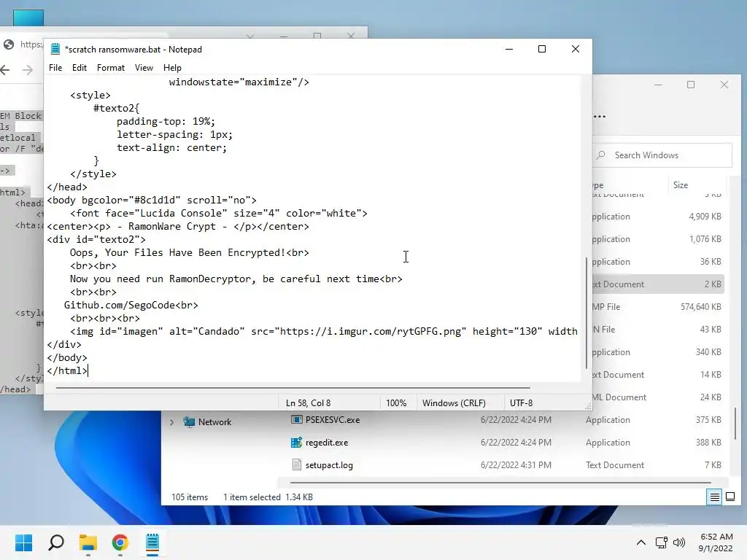Click the '1 item selected 1.34 KB' status text

coord(268,497)
